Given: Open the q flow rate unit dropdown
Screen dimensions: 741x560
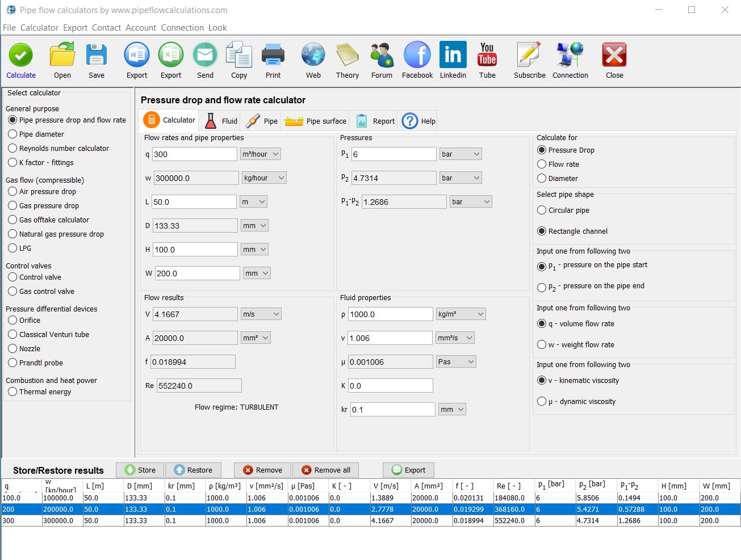Looking at the screenshot, I should tap(261, 153).
